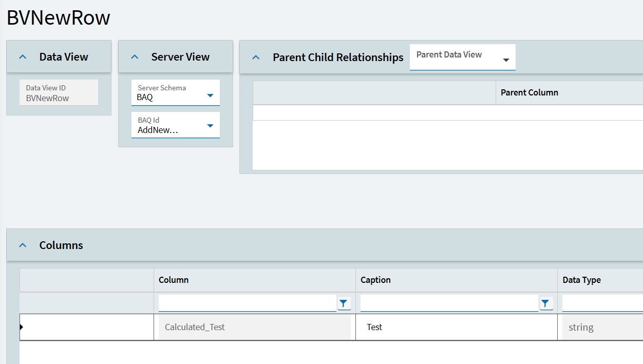This screenshot has height=364, width=643.
Task: Collapse the Server View panel
Action: pyautogui.click(x=135, y=57)
